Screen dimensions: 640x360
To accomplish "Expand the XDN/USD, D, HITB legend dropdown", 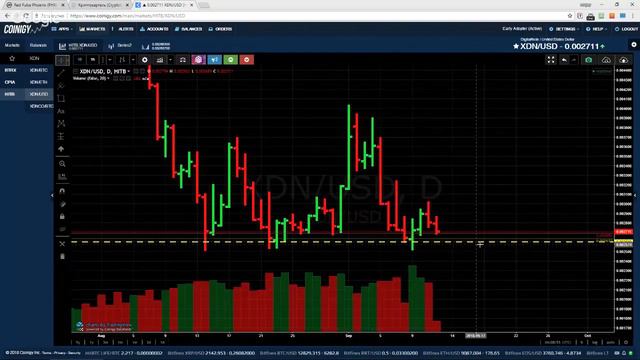I will point(129,71).
